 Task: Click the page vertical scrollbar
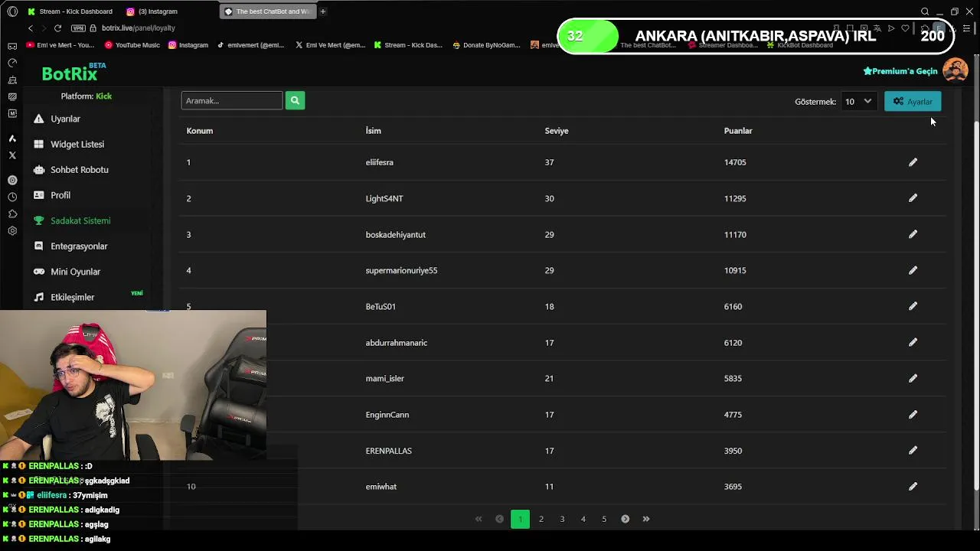point(975,306)
